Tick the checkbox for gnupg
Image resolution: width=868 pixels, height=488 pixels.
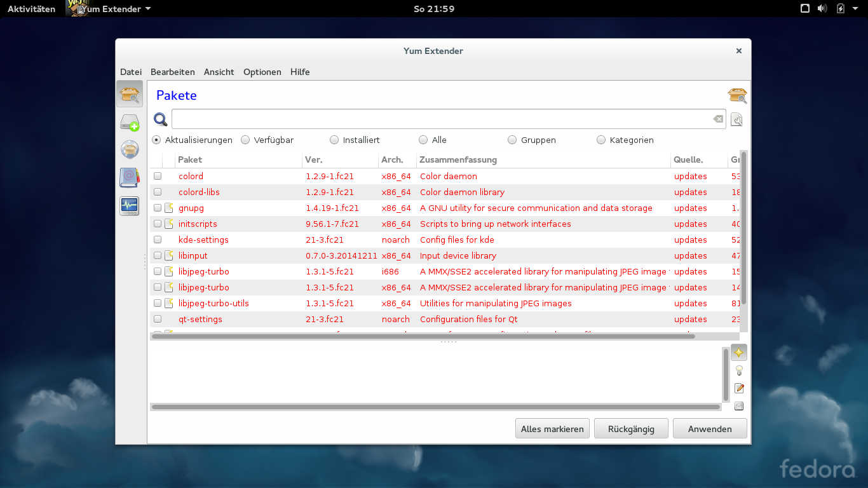pos(158,208)
